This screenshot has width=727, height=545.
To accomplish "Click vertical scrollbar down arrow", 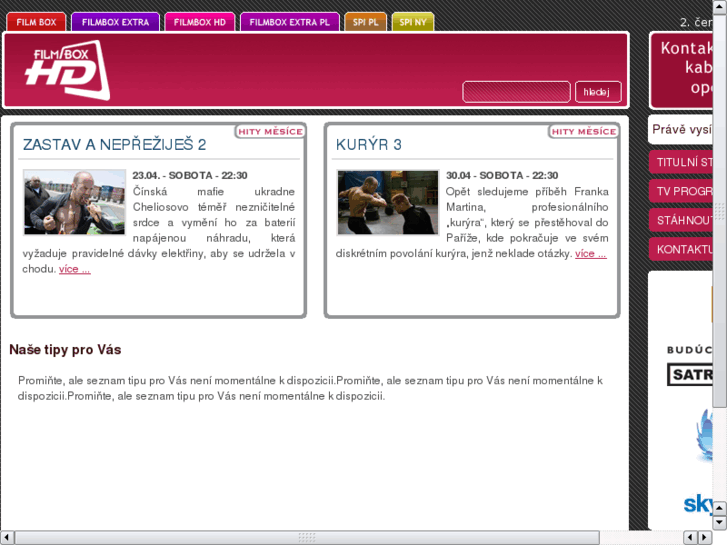I will point(720,522).
